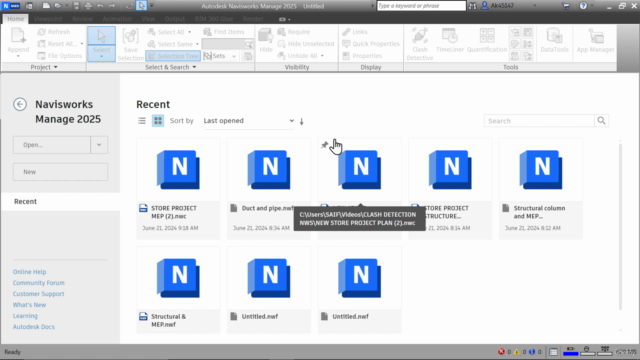Switch Recent files to list view
The height and width of the screenshot is (360, 640).
click(142, 121)
